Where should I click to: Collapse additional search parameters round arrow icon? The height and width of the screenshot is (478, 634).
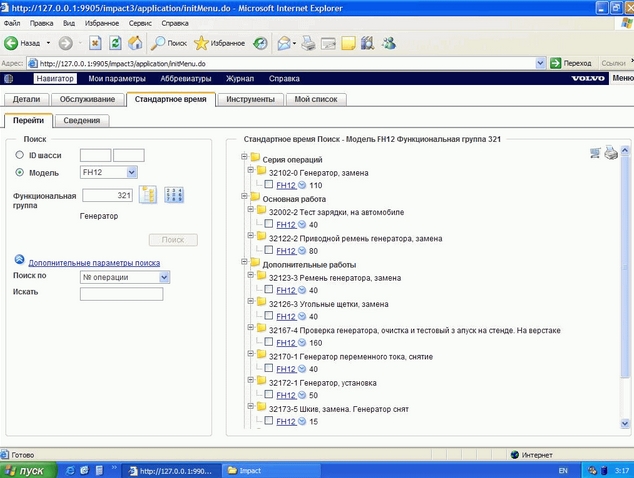(x=19, y=259)
